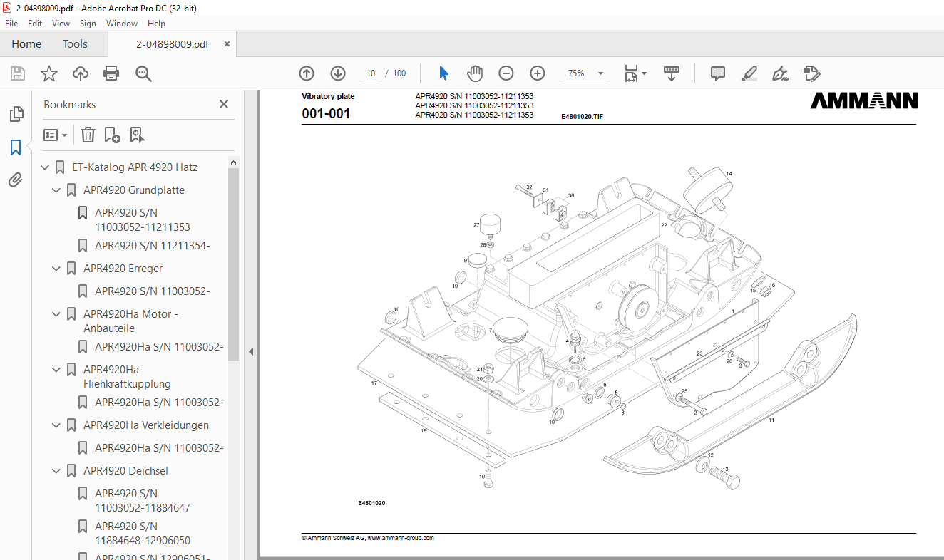Open the Sign menu
The width and height of the screenshot is (944, 560).
point(88,24)
